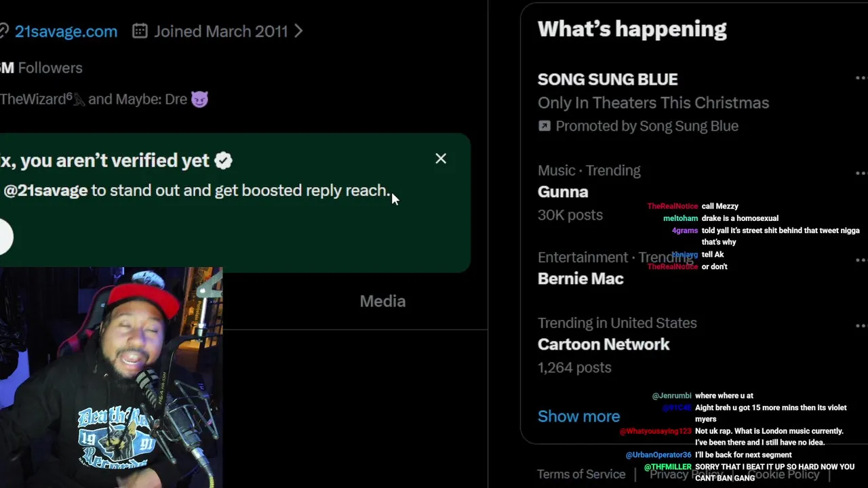Switch to the Media tab
This screenshot has height=488, width=868.
click(382, 302)
